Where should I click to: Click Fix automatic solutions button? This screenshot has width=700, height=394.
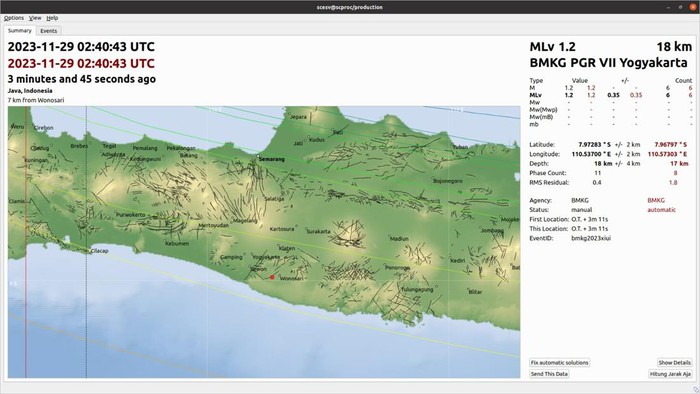click(x=559, y=362)
